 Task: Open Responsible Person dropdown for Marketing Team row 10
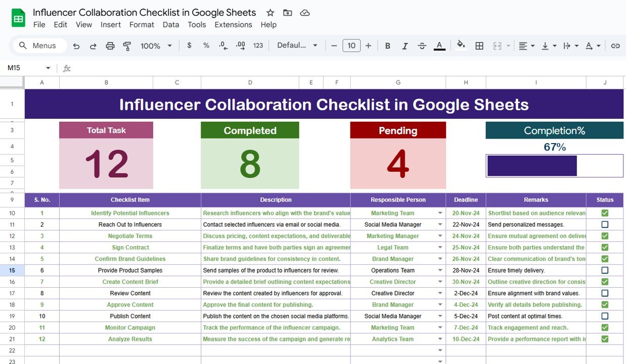coord(440,213)
